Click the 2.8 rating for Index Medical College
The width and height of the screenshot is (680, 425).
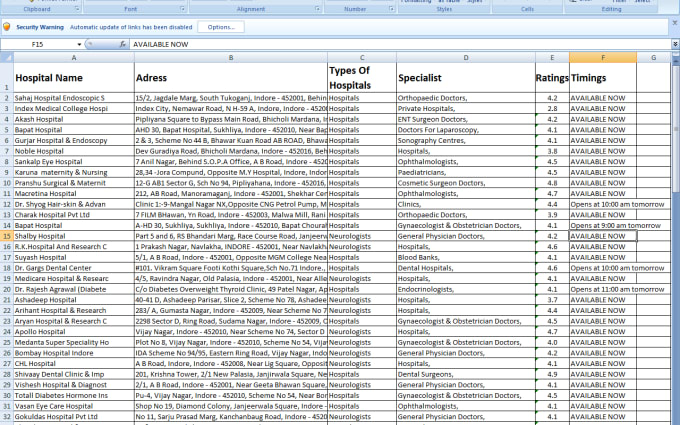click(552, 108)
